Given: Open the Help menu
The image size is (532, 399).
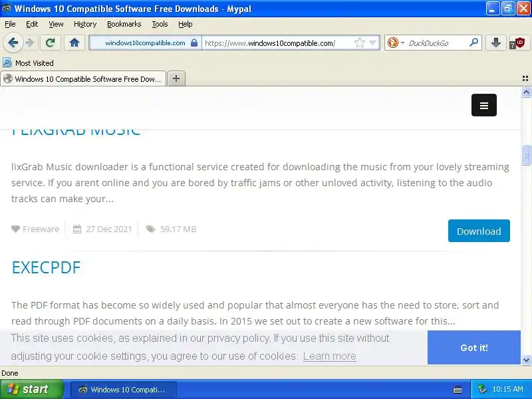Looking at the screenshot, I should (x=186, y=24).
